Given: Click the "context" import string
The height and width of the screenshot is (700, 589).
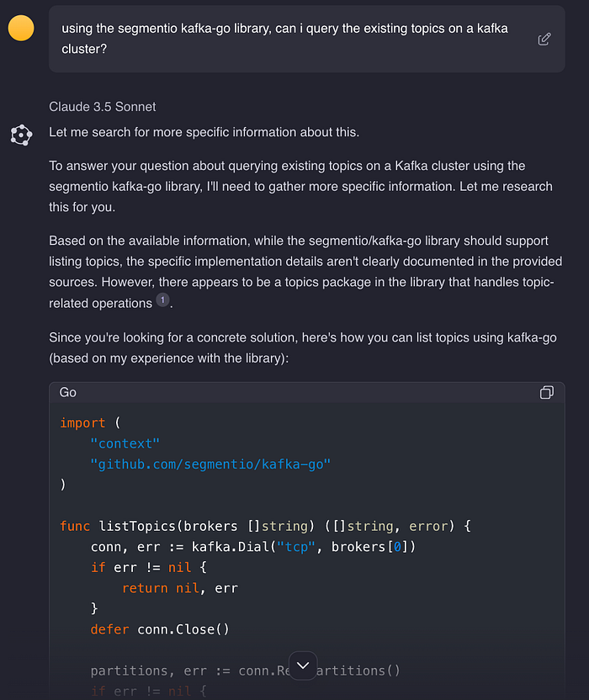Looking at the screenshot, I should tap(125, 443).
